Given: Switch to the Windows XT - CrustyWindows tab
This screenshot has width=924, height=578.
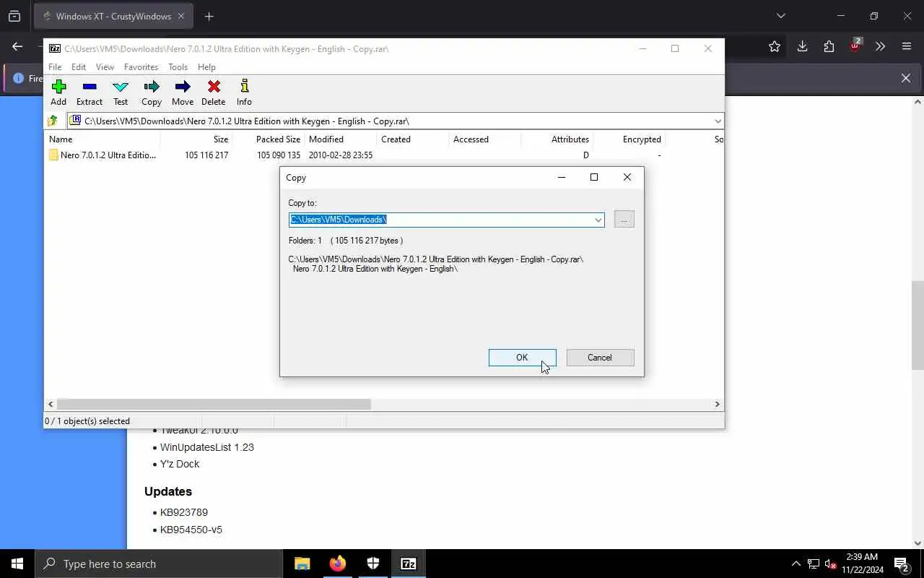Looking at the screenshot, I should (113, 16).
